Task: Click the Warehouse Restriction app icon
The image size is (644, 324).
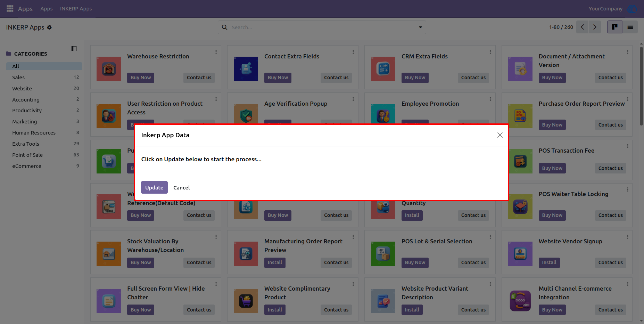Action: 109,69
